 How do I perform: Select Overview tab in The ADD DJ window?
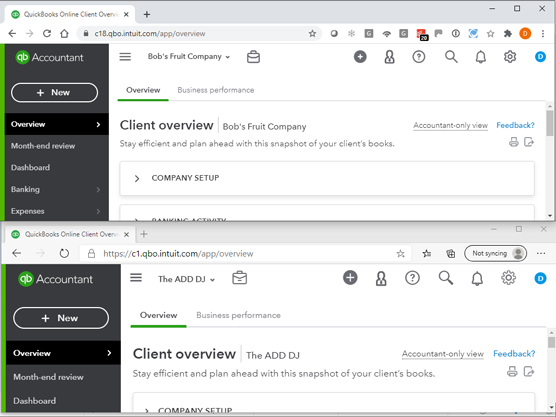158,315
